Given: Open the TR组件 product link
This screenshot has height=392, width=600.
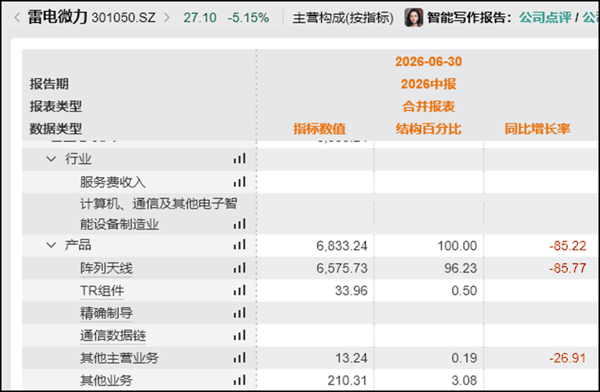Looking at the screenshot, I should 102,291.
